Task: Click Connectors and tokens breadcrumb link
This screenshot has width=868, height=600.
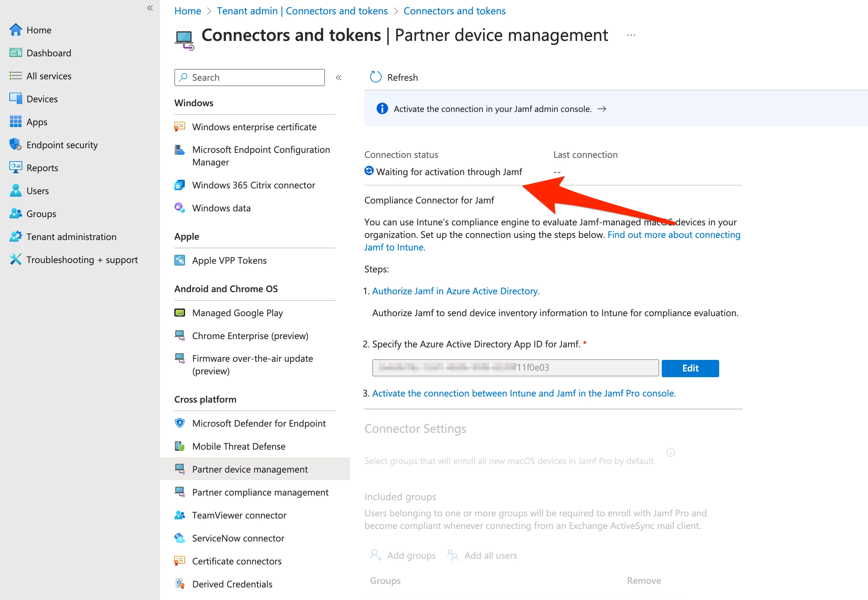Action: pos(454,11)
